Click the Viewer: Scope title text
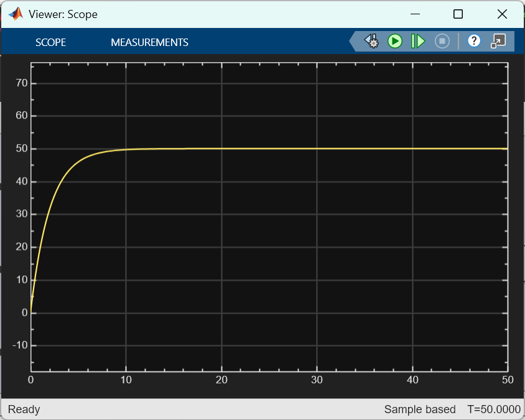This screenshot has height=420, width=525. pos(63,14)
